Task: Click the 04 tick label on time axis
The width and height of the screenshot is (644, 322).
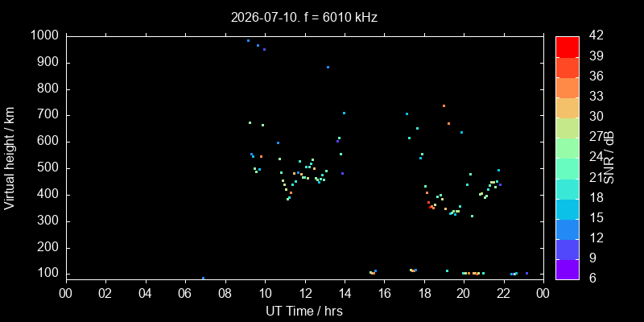Action: (x=146, y=293)
